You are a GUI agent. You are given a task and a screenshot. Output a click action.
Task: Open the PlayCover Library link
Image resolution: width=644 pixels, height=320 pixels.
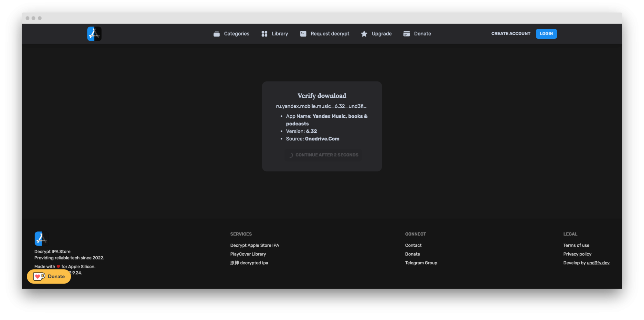pos(248,254)
